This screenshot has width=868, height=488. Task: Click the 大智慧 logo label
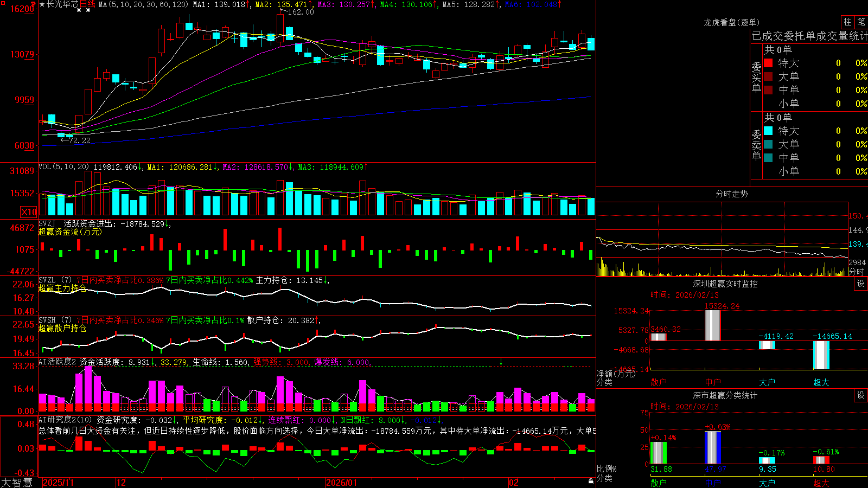17,483
